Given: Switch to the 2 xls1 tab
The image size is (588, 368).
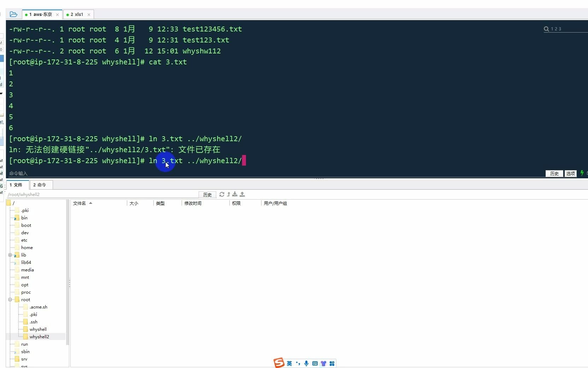Looking at the screenshot, I should point(77,15).
